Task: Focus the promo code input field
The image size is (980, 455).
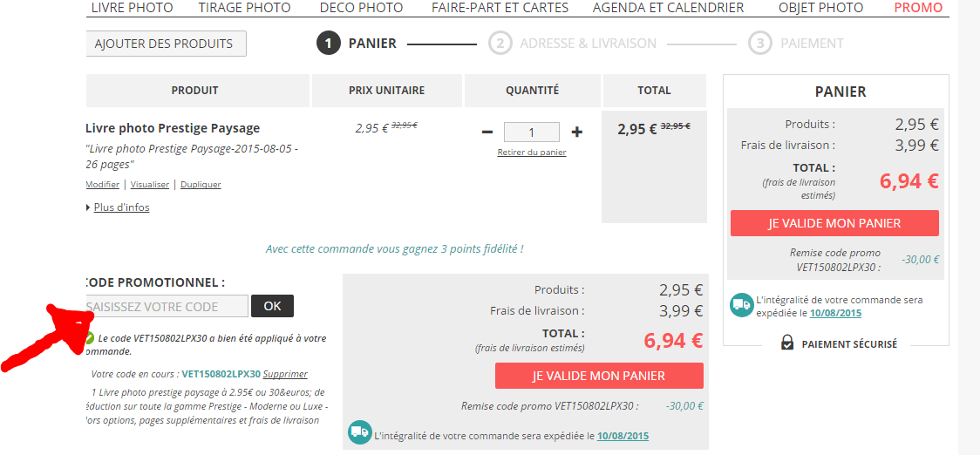Action: [167, 306]
